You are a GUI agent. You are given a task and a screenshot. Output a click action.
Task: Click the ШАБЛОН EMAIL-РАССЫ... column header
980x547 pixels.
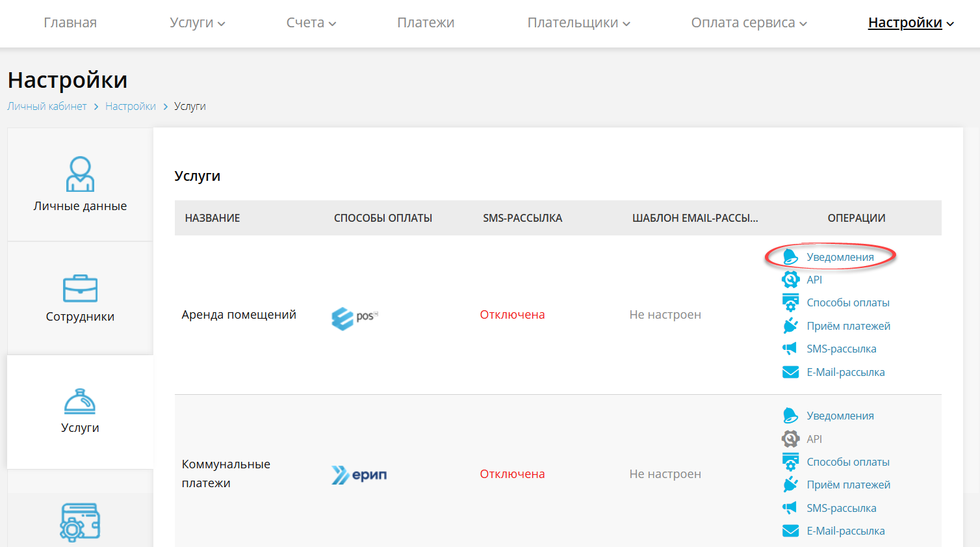(x=695, y=218)
